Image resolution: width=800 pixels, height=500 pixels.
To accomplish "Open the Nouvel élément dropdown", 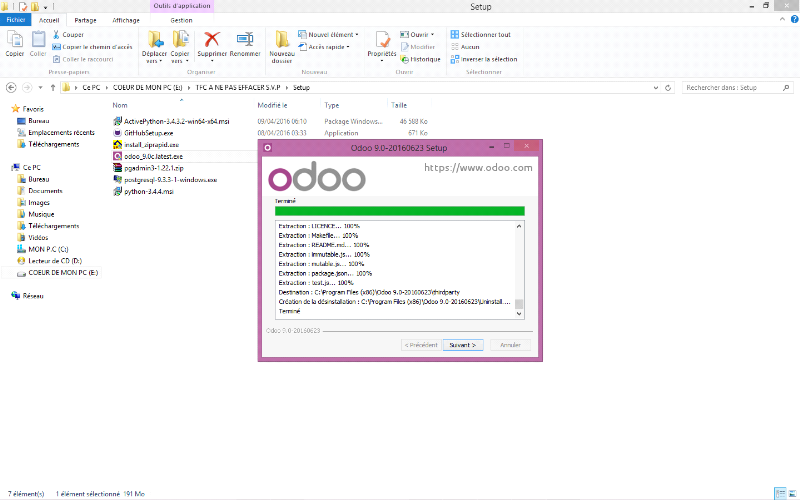I will click(x=329, y=35).
